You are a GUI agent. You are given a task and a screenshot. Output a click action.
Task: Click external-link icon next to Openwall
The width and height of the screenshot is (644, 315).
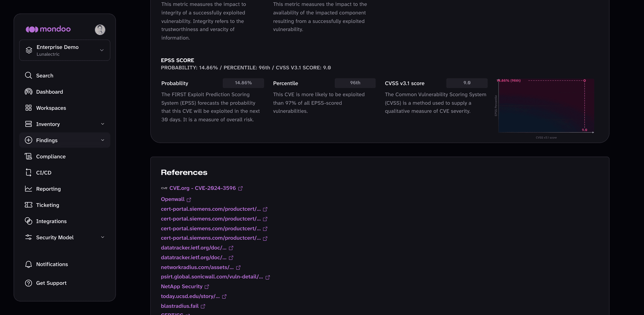tap(189, 200)
